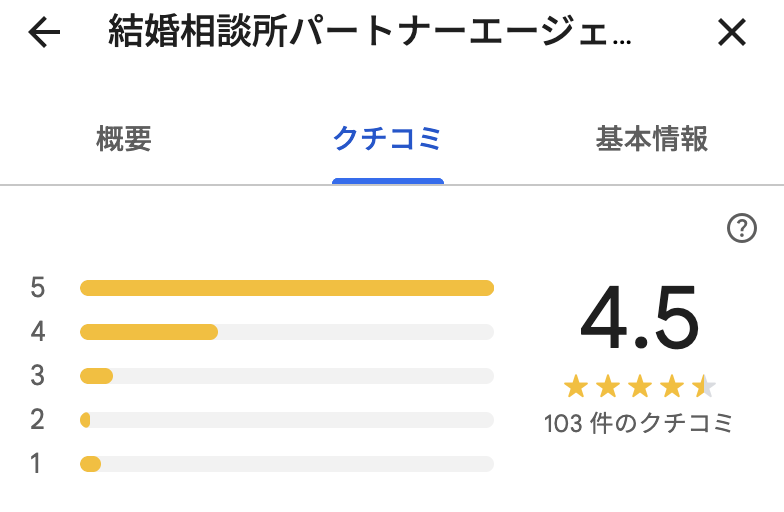Viewport: 784px width, 512px height.
Task: Click the number 1 rating label
Action: pyautogui.click(x=38, y=464)
